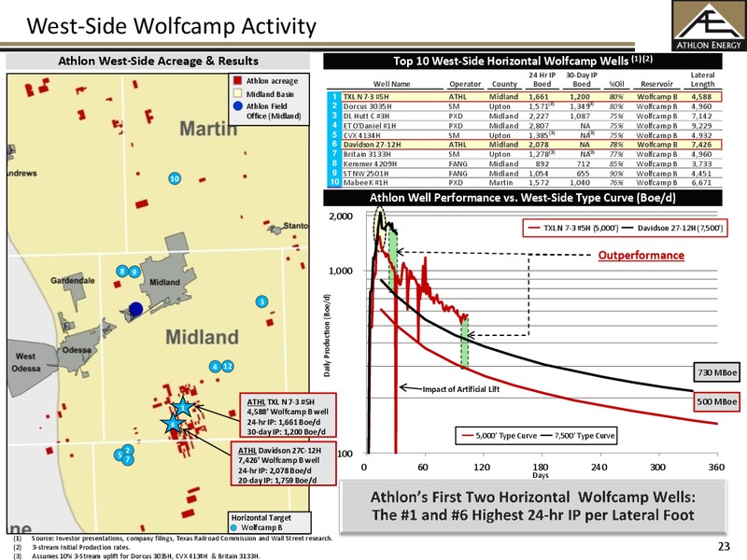Click the Operator column header

[465, 84]
